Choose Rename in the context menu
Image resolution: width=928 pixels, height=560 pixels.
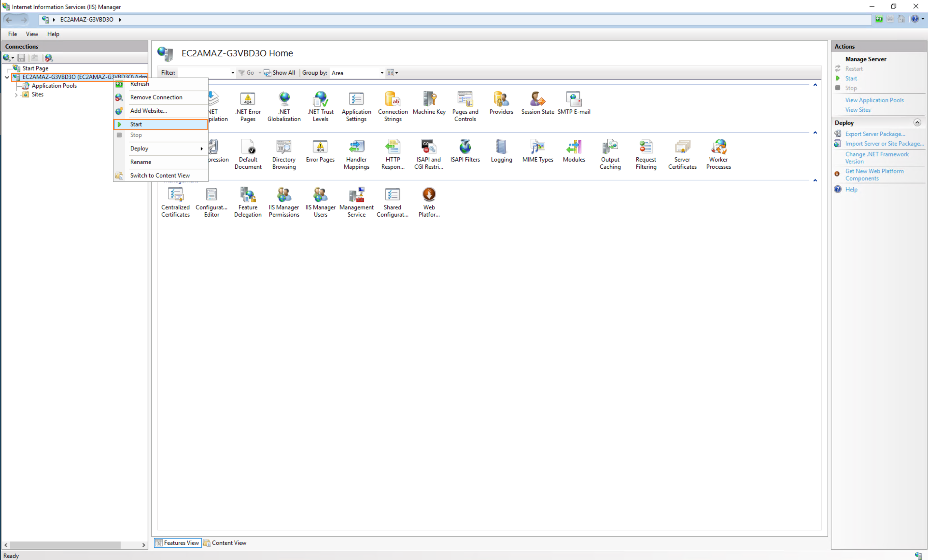point(160,162)
